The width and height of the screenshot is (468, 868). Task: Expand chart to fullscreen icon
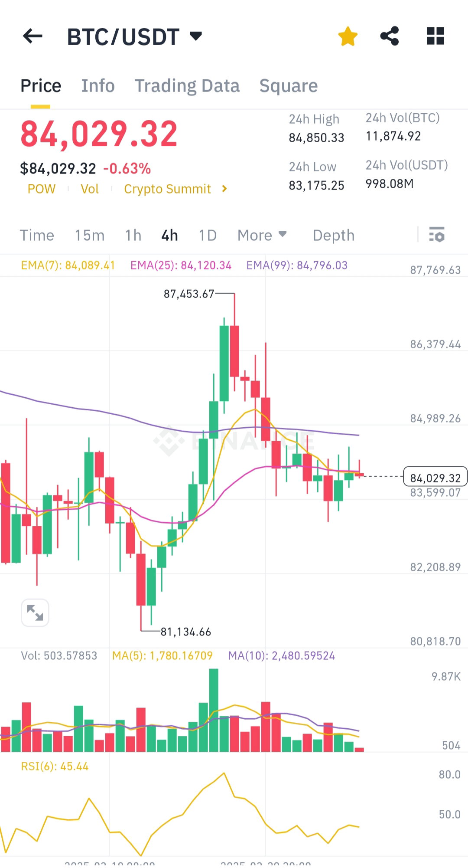[x=35, y=613]
